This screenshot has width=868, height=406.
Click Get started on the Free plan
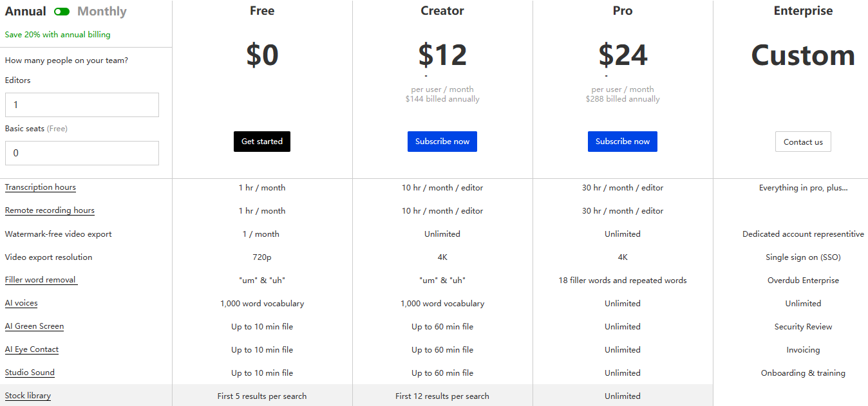[262, 142]
